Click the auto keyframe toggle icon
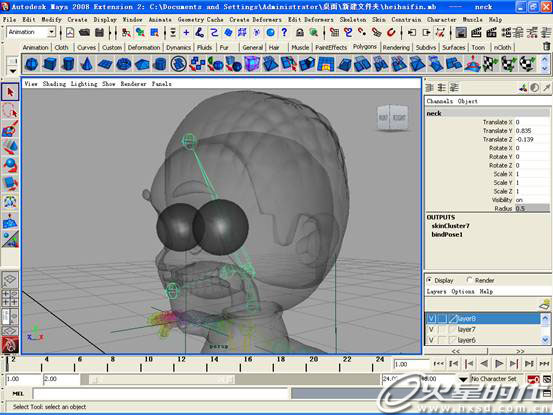The height and width of the screenshot is (415, 553). (x=533, y=379)
